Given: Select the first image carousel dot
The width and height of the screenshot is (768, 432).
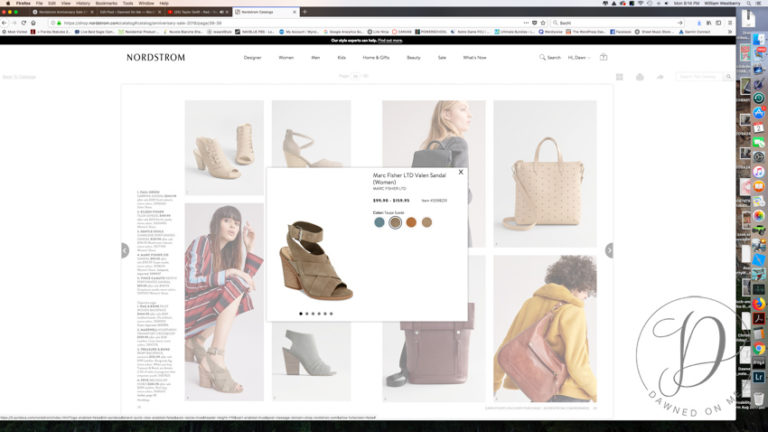Looking at the screenshot, I should (301, 313).
